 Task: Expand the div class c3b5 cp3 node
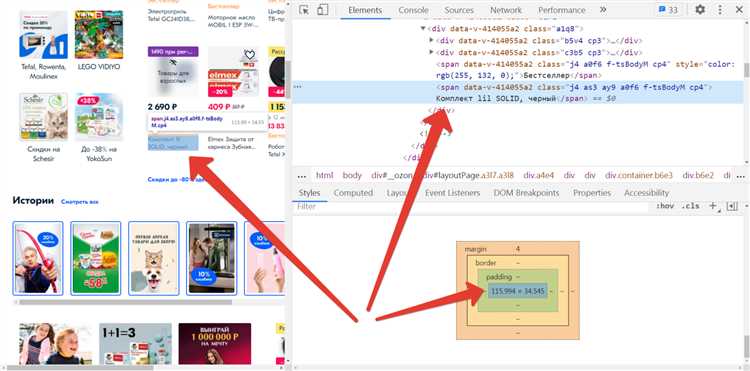[431, 52]
